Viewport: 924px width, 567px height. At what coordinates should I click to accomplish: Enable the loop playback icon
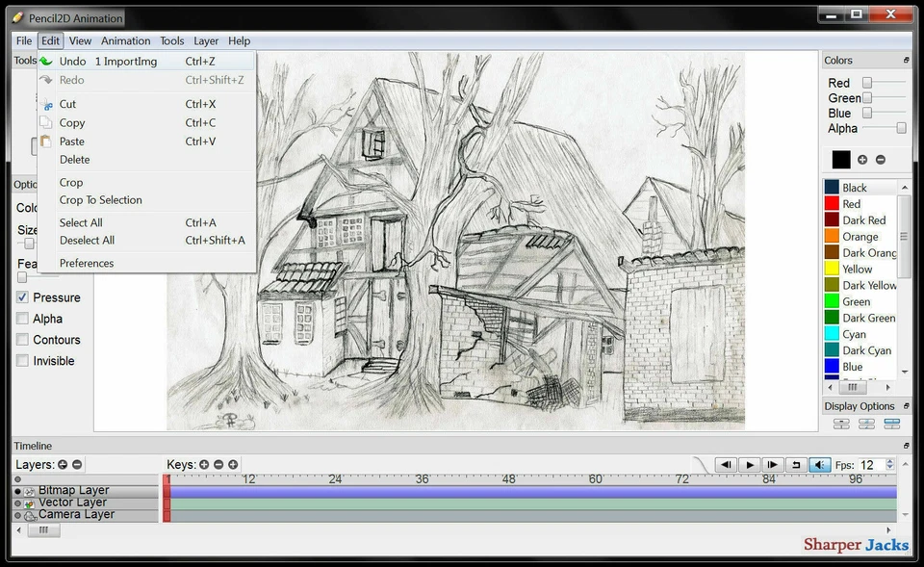798,464
